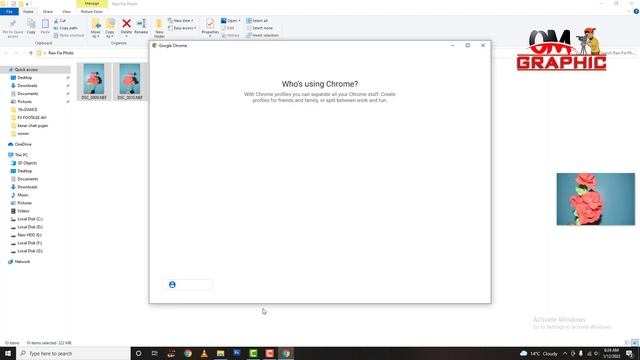Open File Explorer from the taskbar
640x360 pixels.
pyautogui.click(x=220, y=353)
